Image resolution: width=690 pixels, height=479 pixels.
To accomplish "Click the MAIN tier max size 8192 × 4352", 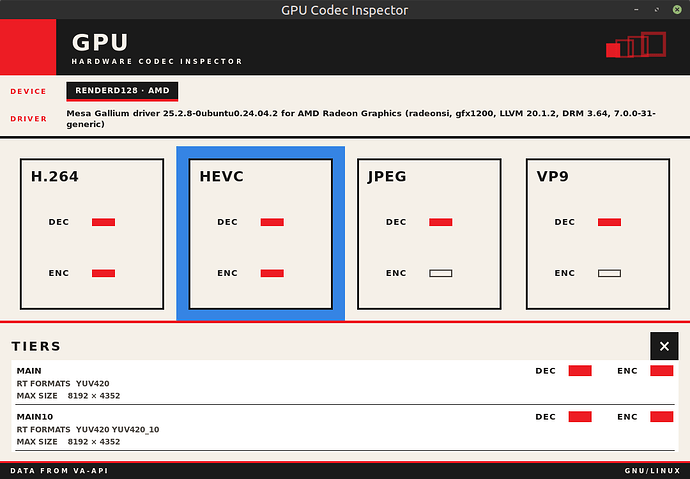I will 94,396.
